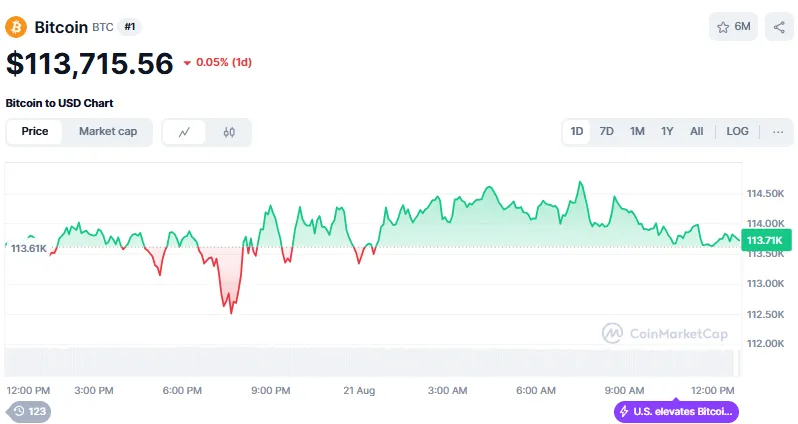Select the Price tab
Viewport: 798px width, 424px height.
[35, 132]
